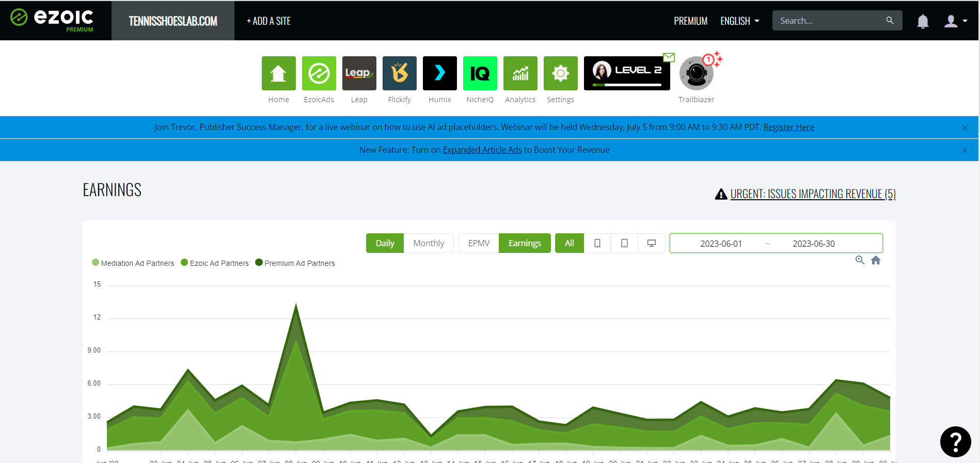Open the Trailblazer astronaut icon
The height and width of the screenshot is (463, 980).
(696, 74)
